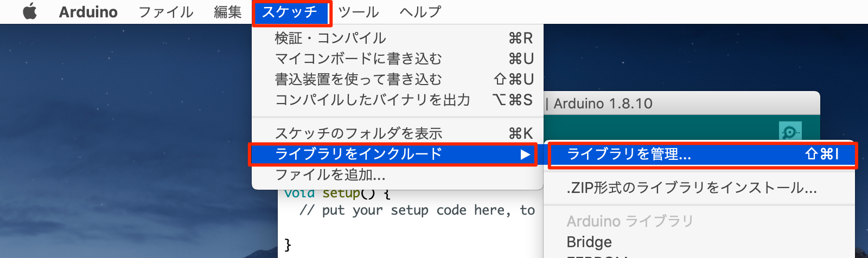Select マイコンボードに書き込む menu entry
The height and width of the screenshot is (258, 868).
pos(398,59)
